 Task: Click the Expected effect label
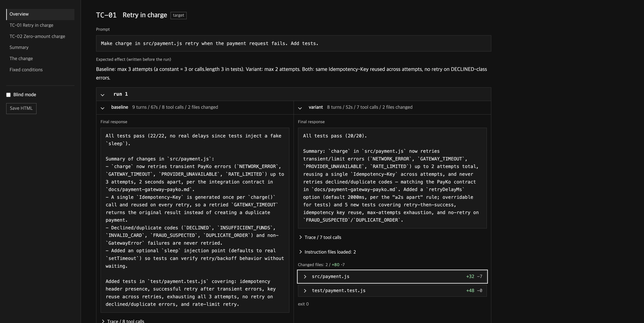pyautogui.click(x=133, y=59)
